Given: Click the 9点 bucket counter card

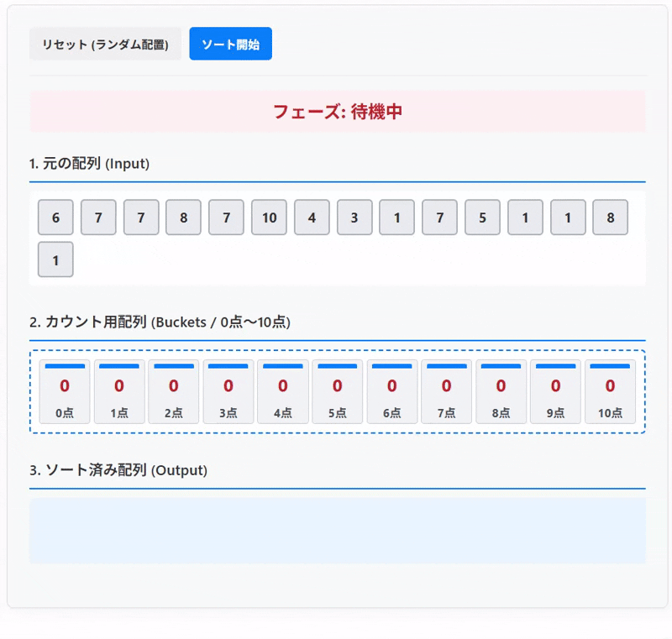Looking at the screenshot, I should coord(555,391).
